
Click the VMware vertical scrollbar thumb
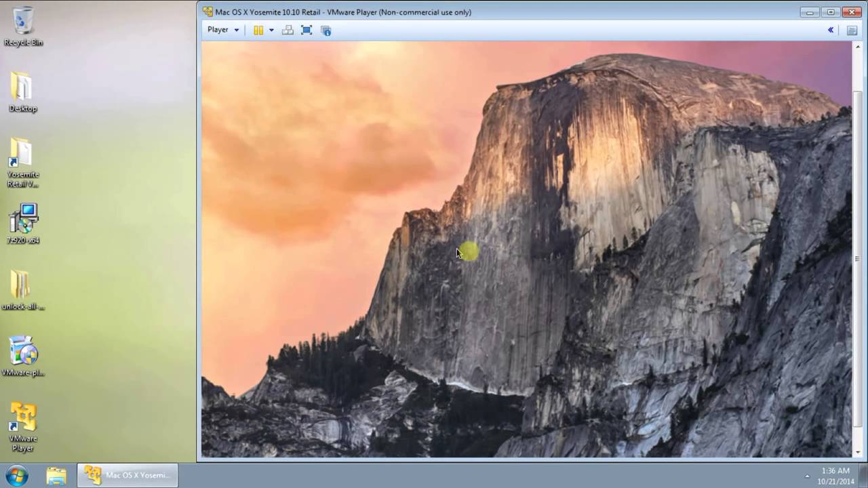[x=857, y=258]
